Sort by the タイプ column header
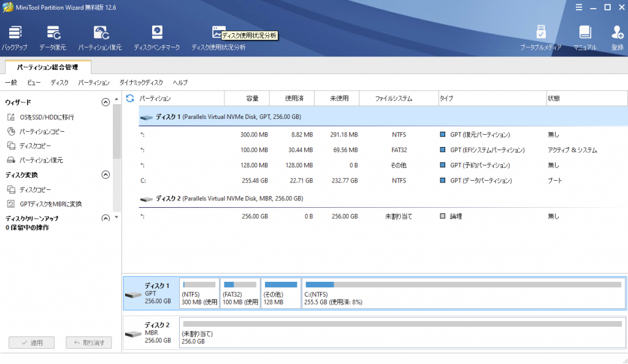Viewport: 628px width, 364px height. pyautogui.click(x=492, y=99)
